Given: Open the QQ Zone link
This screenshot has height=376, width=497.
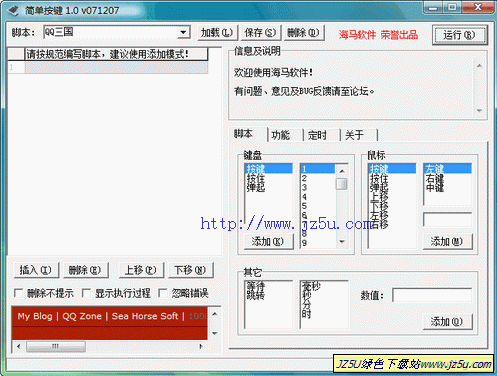Looking at the screenshot, I should click(82, 316).
